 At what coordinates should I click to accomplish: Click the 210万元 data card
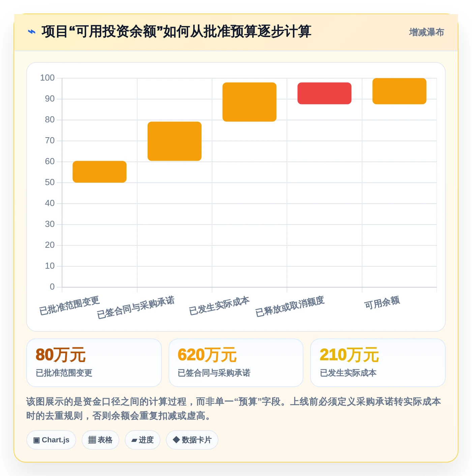[x=378, y=363]
